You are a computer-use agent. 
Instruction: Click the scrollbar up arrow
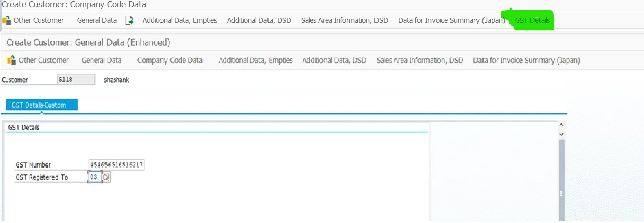(x=561, y=126)
